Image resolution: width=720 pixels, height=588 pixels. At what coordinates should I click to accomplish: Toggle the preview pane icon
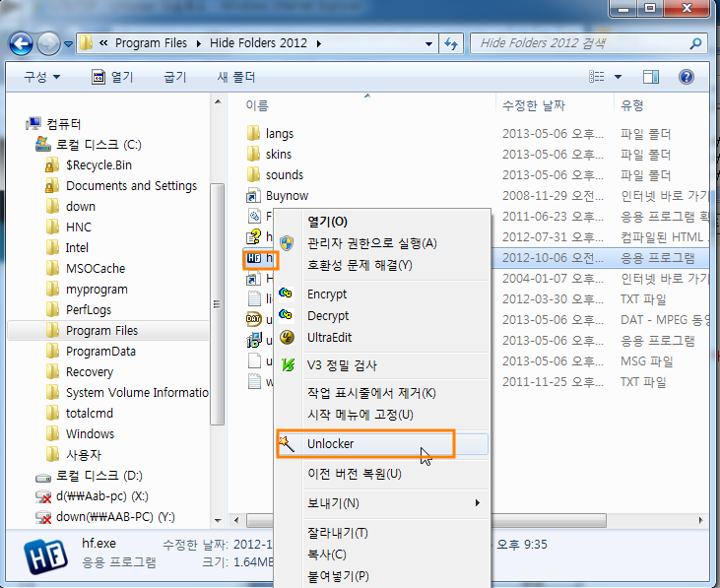coord(651,77)
